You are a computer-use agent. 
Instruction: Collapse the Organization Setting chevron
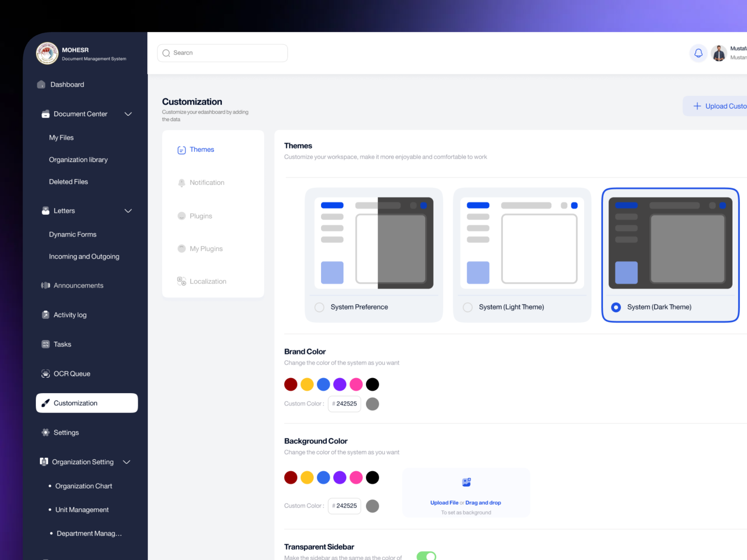(x=126, y=462)
